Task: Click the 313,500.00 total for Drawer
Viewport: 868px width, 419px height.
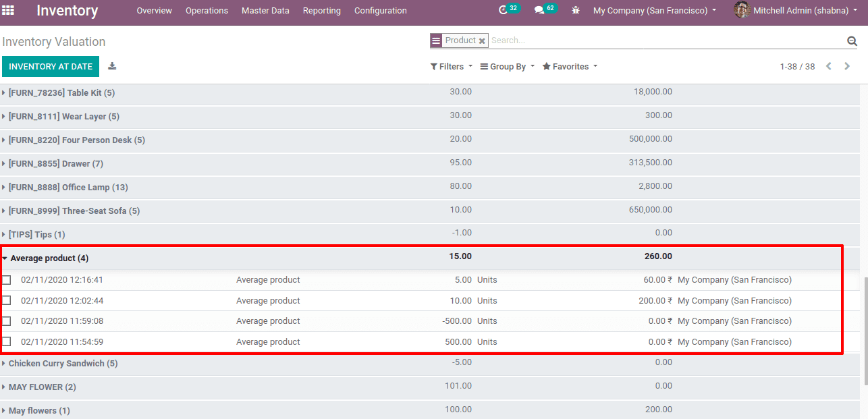Action: [651, 163]
